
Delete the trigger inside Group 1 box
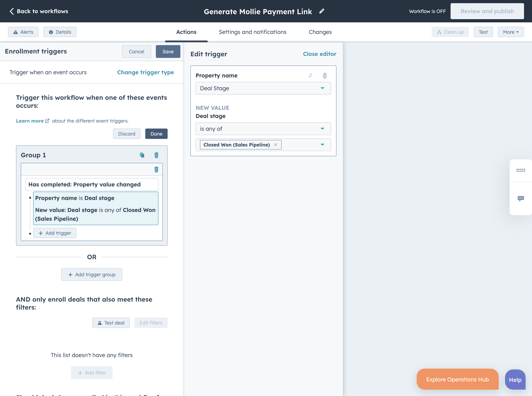[156, 169]
